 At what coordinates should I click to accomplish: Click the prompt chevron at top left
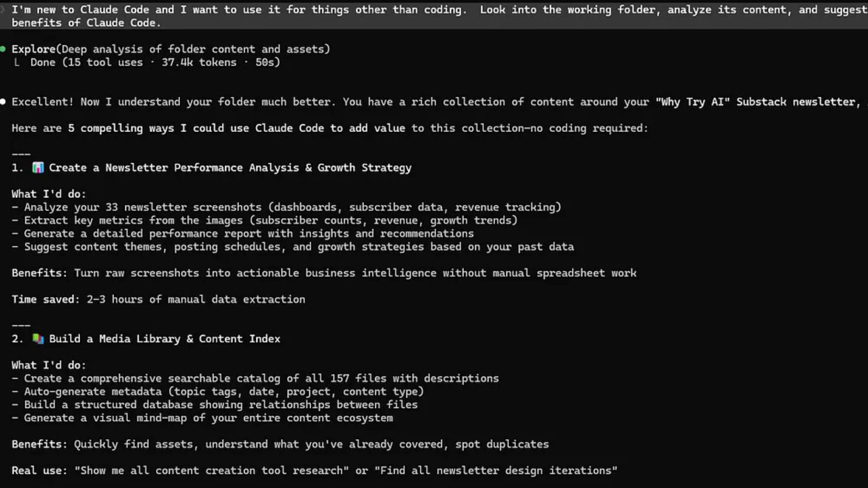[x=2, y=9]
